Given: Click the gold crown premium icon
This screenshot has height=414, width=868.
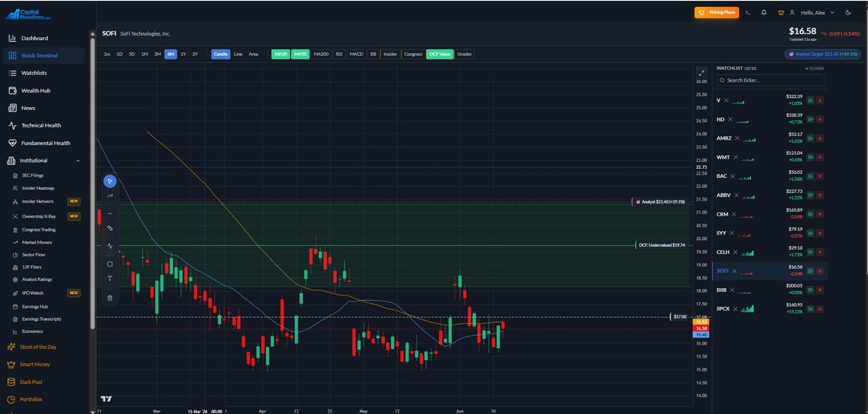Looking at the screenshot, I should 780,12.
